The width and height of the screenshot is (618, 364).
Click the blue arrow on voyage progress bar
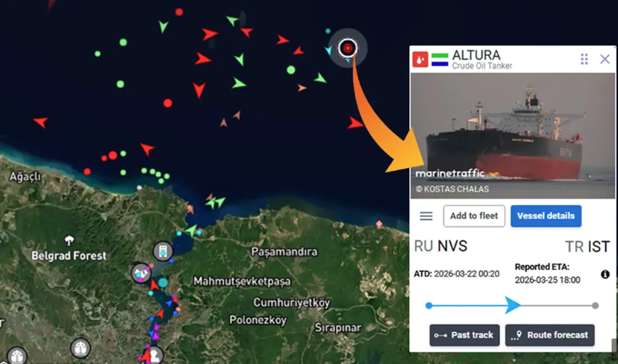pos(512,305)
